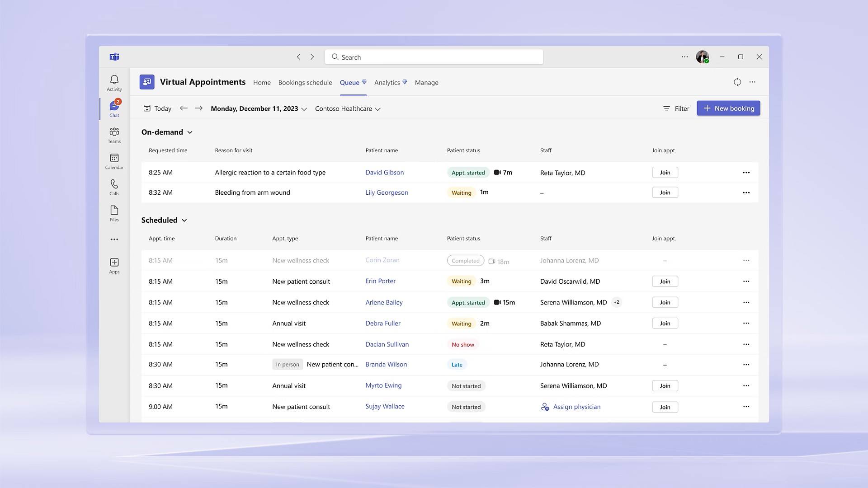Switch to the Home tab
The width and height of the screenshot is (868, 488).
point(262,83)
